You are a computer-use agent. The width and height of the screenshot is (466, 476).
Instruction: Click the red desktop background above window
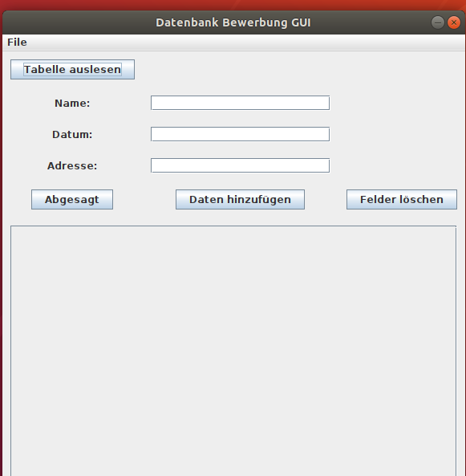(x=233, y=5)
